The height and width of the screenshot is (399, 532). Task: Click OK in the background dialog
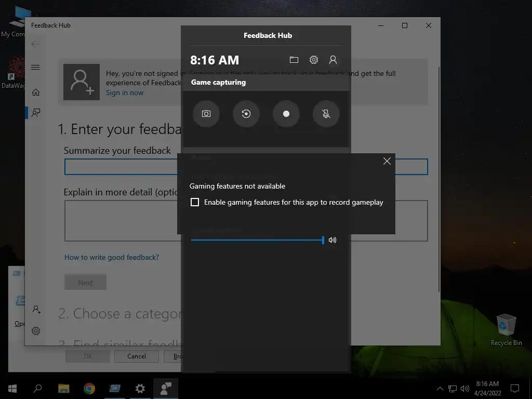tap(87, 356)
